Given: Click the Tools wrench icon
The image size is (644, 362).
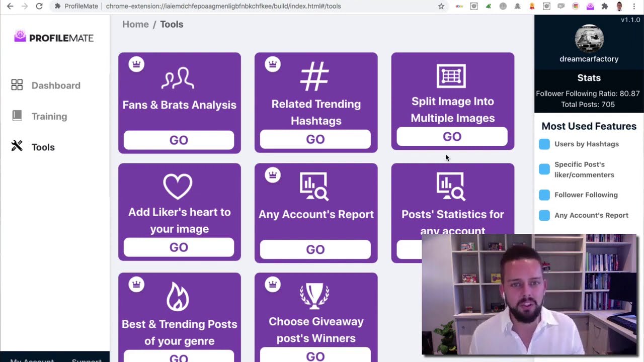Looking at the screenshot, I should pyautogui.click(x=17, y=146).
